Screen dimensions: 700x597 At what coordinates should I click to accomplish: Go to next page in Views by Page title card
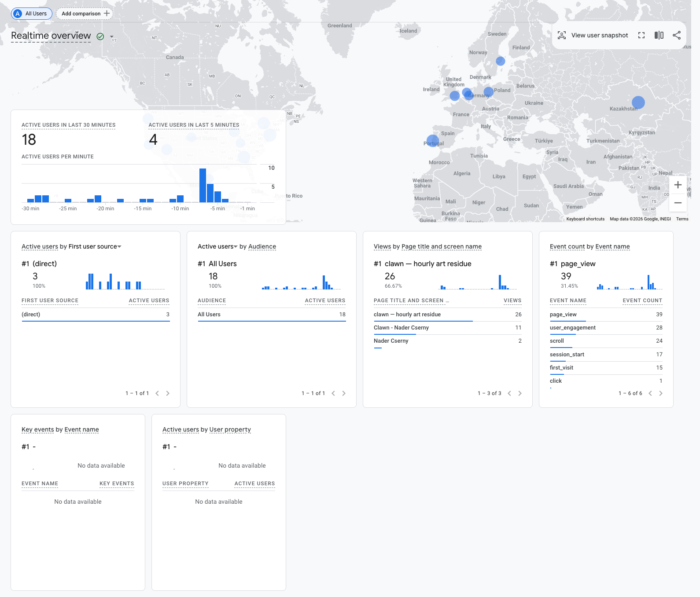tap(520, 393)
